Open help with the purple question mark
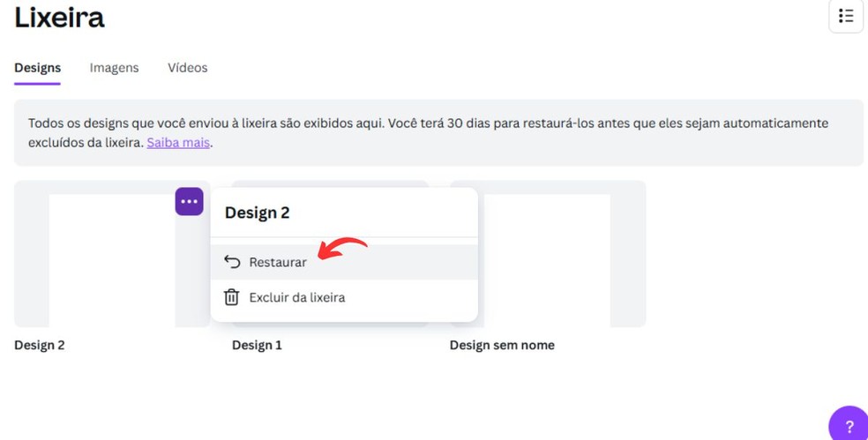This screenshot has width=868, height=440. [849, 426]
